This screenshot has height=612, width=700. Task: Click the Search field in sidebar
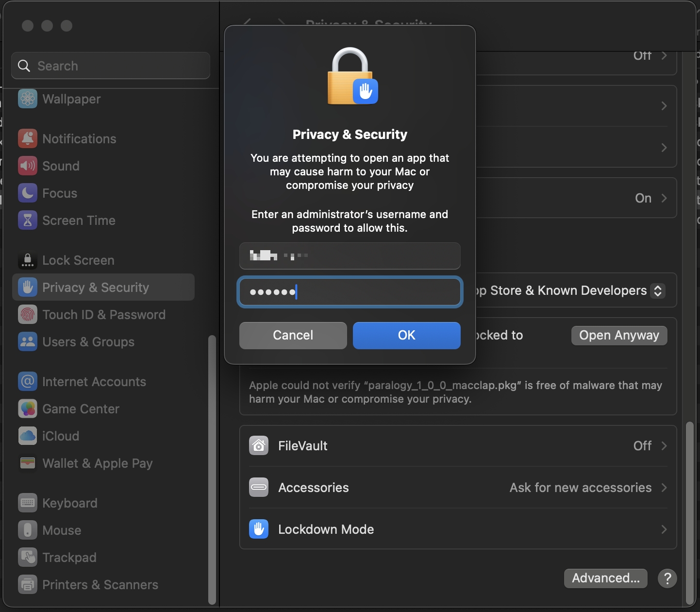click(111, 66)
